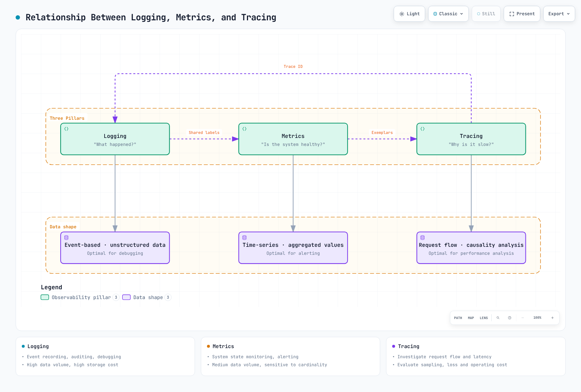Zoom out with the minus icon

point(523,318)
